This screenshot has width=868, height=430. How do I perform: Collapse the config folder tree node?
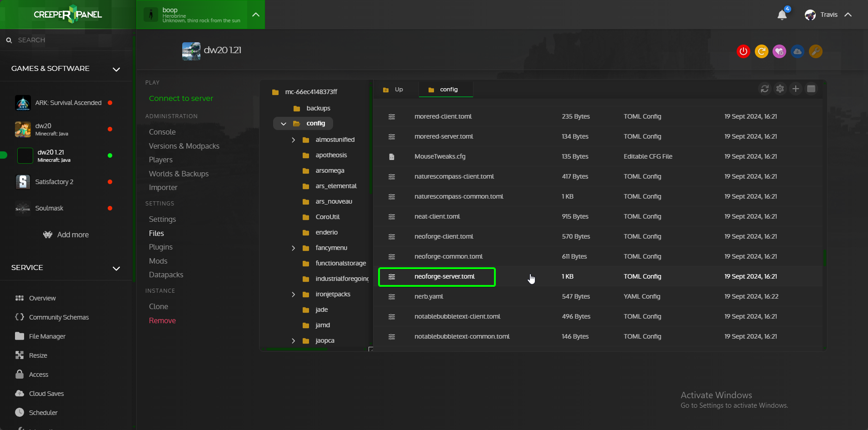[x=284, y=124]
